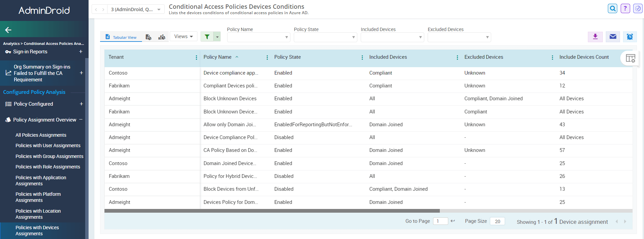The image size is (644, 239).
Task: Click the horizontal table scrollbar
Action: tap(272, 211)
